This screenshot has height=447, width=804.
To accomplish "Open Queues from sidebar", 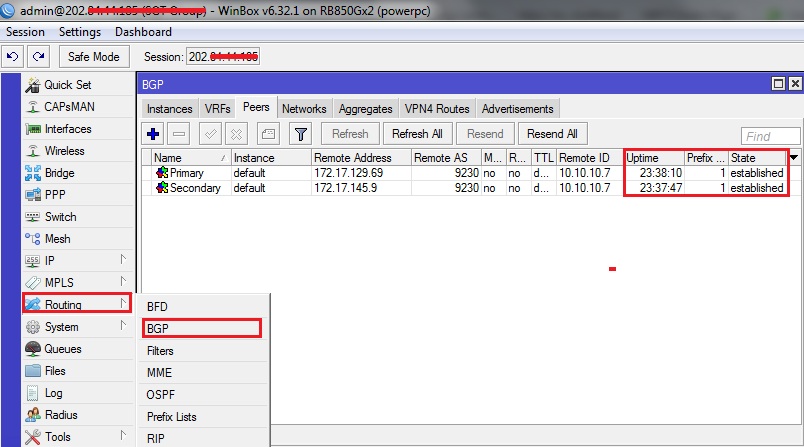I will (x=78, y=349).
